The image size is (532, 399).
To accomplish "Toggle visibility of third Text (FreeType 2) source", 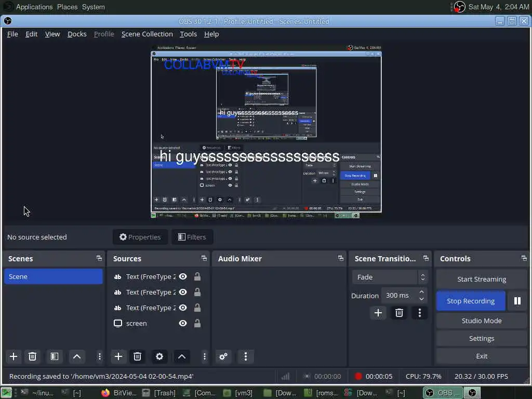I will (183, 308).
